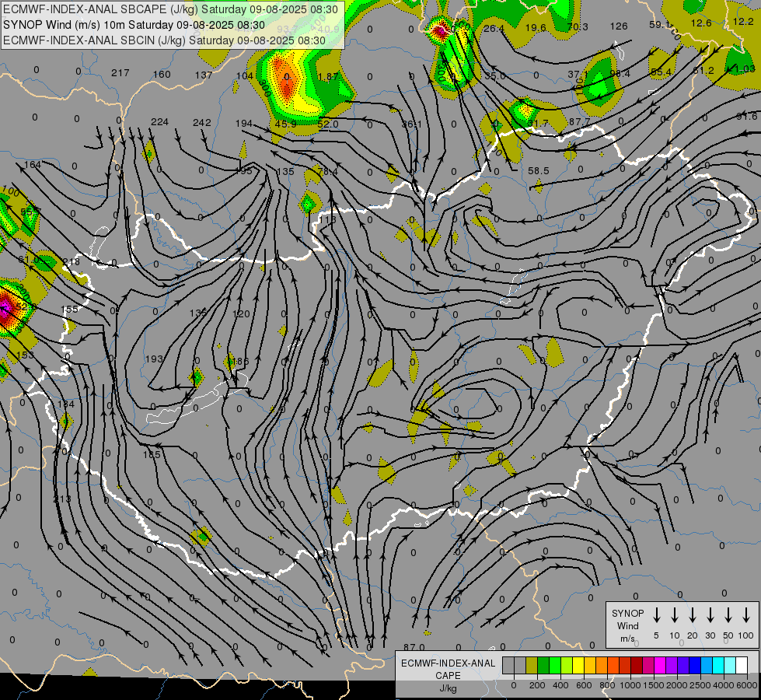Pick the white CAPE swatch before 6000

click(x=742, y=665)
